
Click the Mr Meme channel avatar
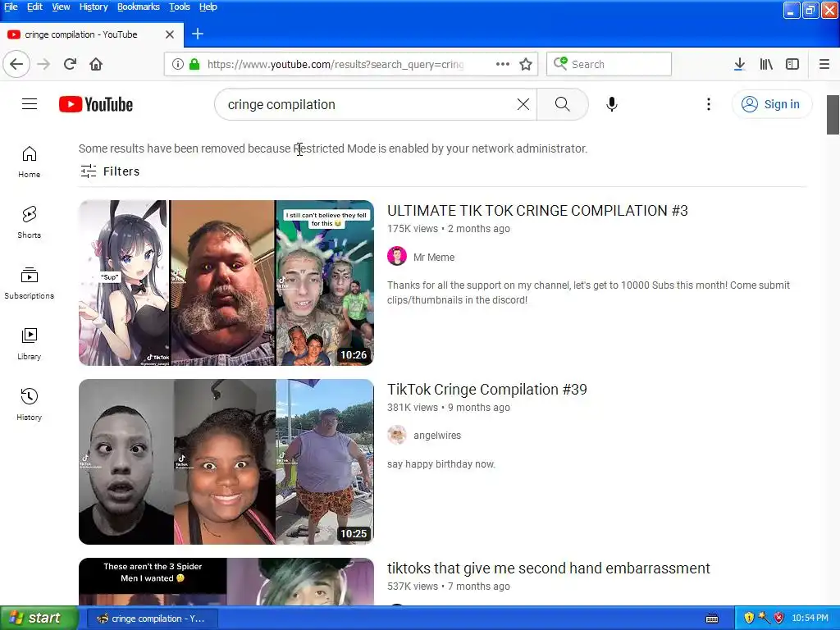[x=397, y=256]
